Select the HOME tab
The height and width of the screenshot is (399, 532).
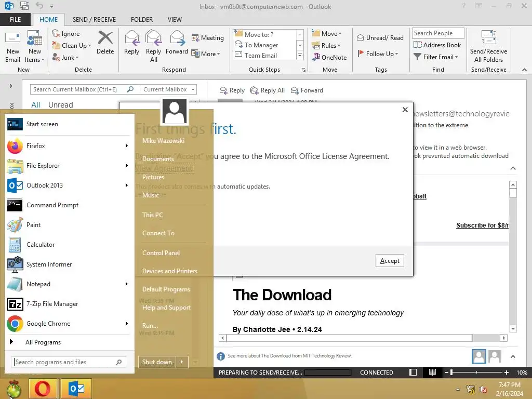point(48,20)
